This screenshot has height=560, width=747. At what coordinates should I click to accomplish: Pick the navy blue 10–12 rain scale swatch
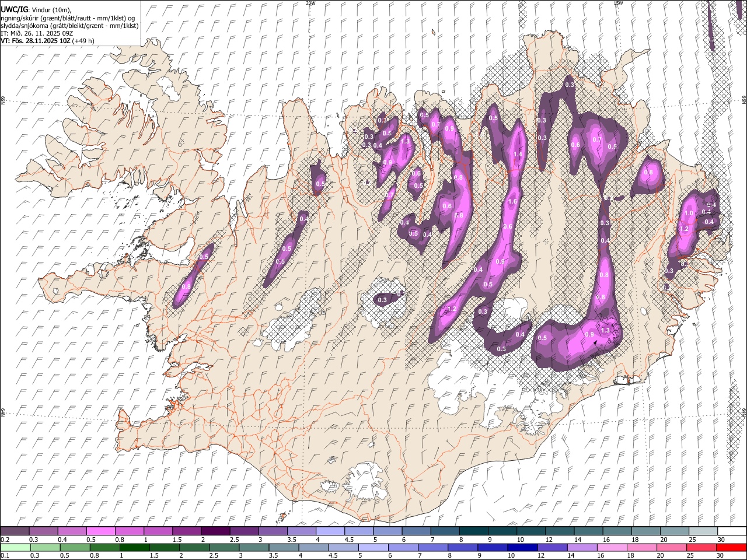(x=522, y=547)
